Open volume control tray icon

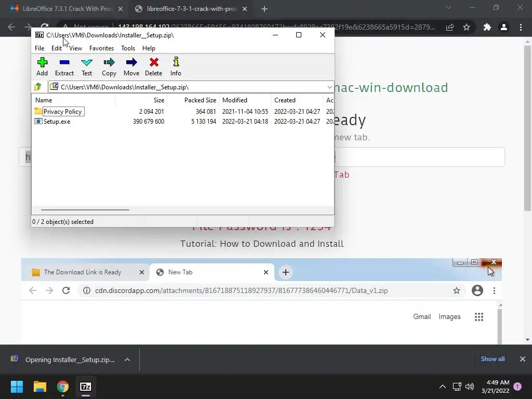point(470,387)
